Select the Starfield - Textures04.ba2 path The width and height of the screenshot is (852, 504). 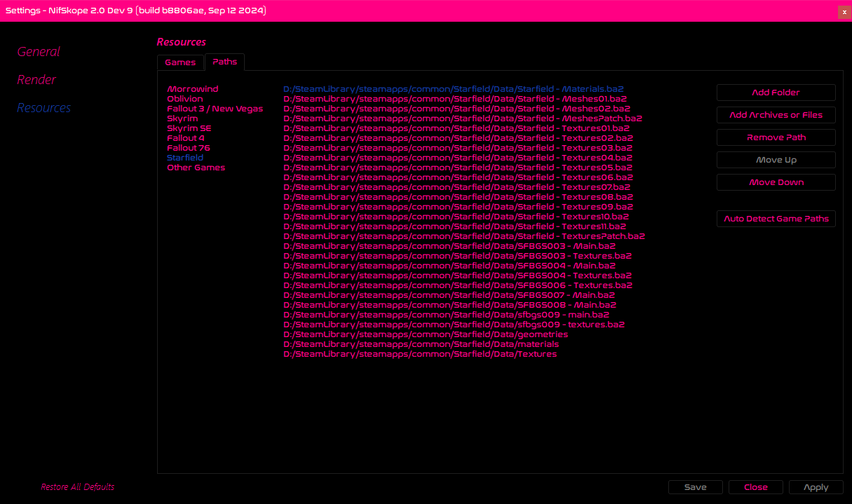(x=458, y=158)
